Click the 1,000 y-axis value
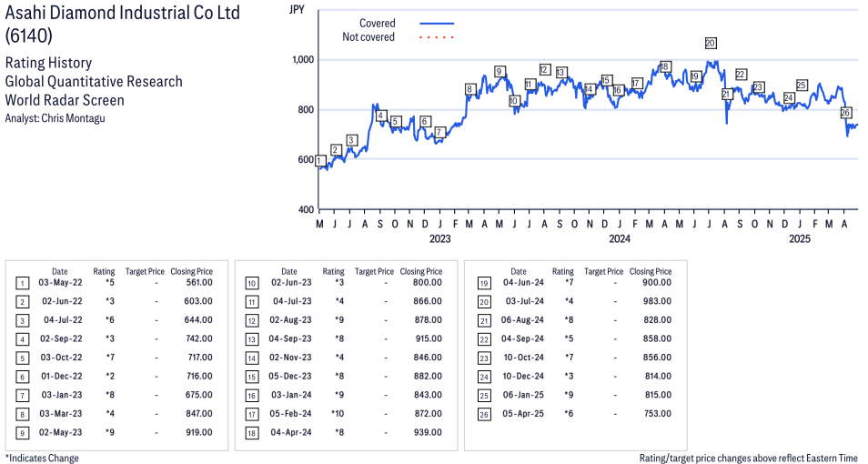This screenshot has width=868, height=464. [303, 60]
